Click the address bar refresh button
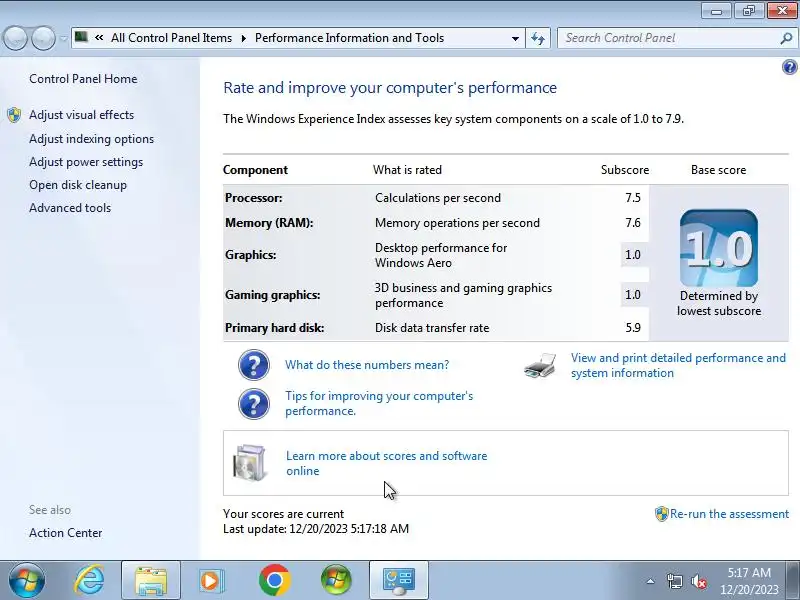This screenshot has height=600, width=800. (x=538, y=38)
